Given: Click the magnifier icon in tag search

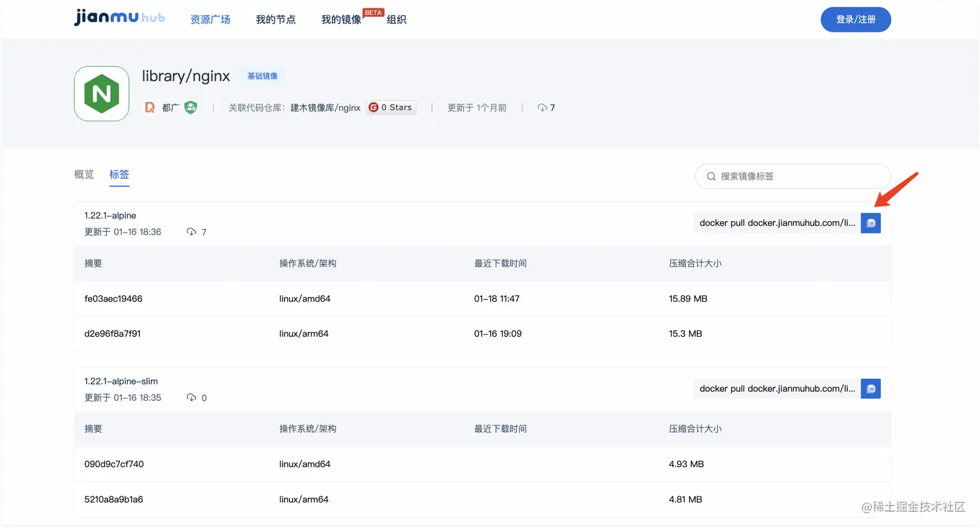Looking at the screenshot, I should point(711,176).
